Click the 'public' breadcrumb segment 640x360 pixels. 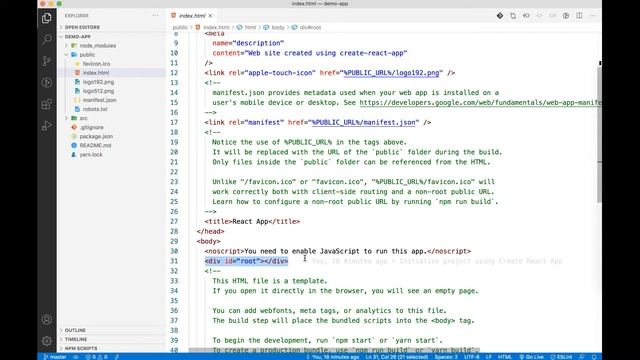pos(180,27)
